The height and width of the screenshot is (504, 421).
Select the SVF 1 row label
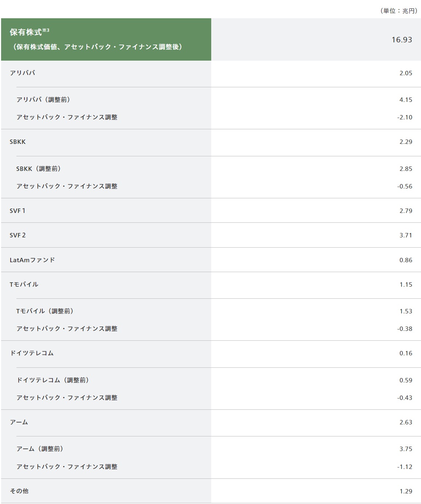18,211
